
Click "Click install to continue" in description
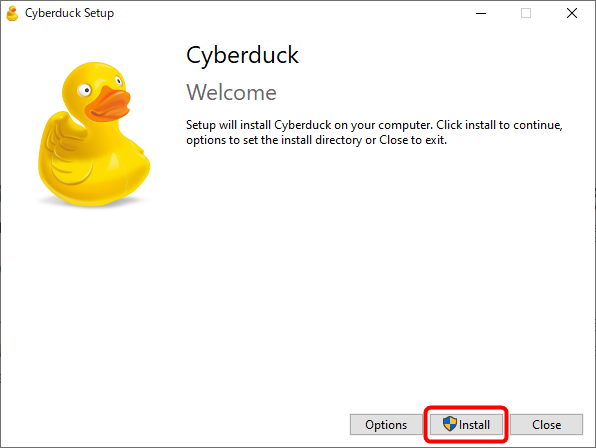point(499,125)
